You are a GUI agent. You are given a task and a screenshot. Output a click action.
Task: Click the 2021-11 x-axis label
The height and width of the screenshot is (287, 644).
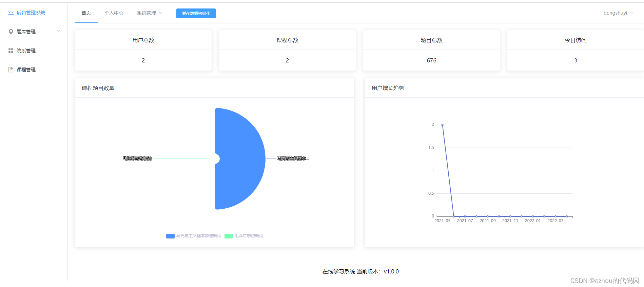pos(510,221)
